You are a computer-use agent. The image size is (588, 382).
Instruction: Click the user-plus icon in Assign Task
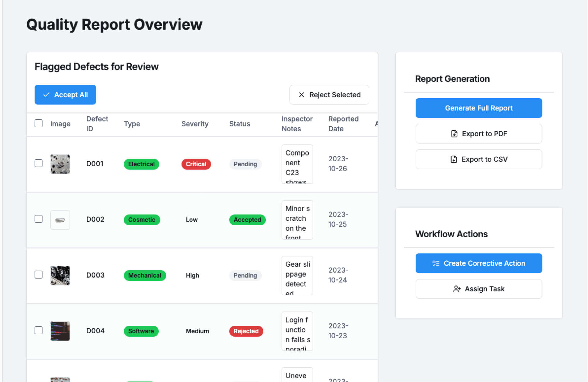click(457, 289)
